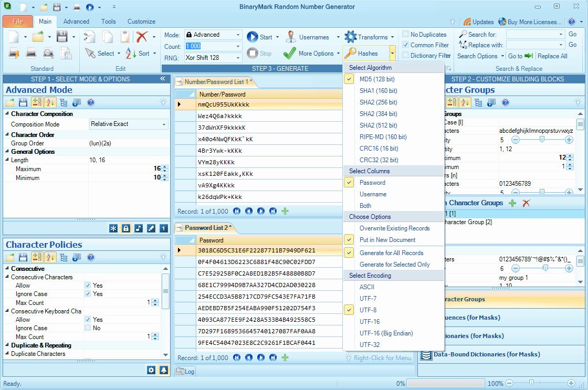Switch to the Advanced ribbon tab

[x=76, y=22]
